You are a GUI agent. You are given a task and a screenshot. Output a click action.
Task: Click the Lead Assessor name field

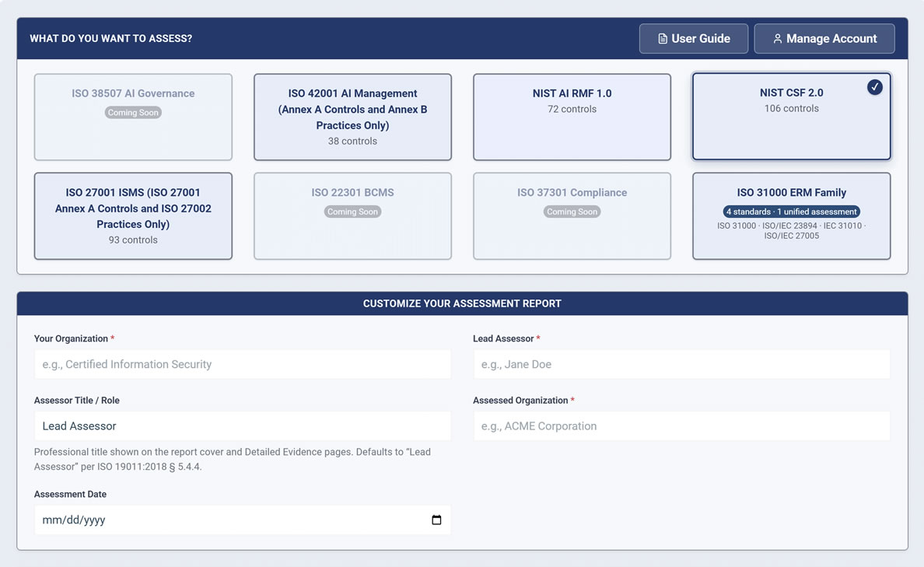[681, 364]
